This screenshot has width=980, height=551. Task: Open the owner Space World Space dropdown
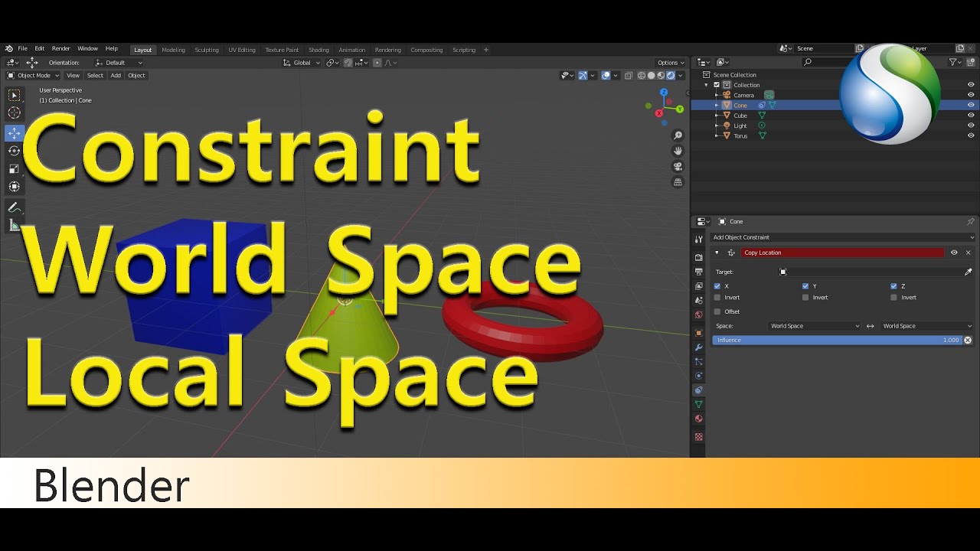pos(927,326)
